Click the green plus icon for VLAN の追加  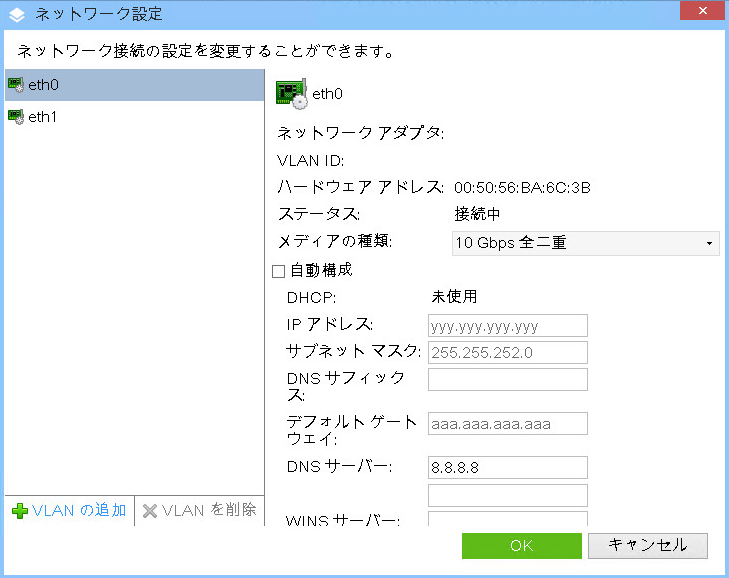tap(19, 511)
